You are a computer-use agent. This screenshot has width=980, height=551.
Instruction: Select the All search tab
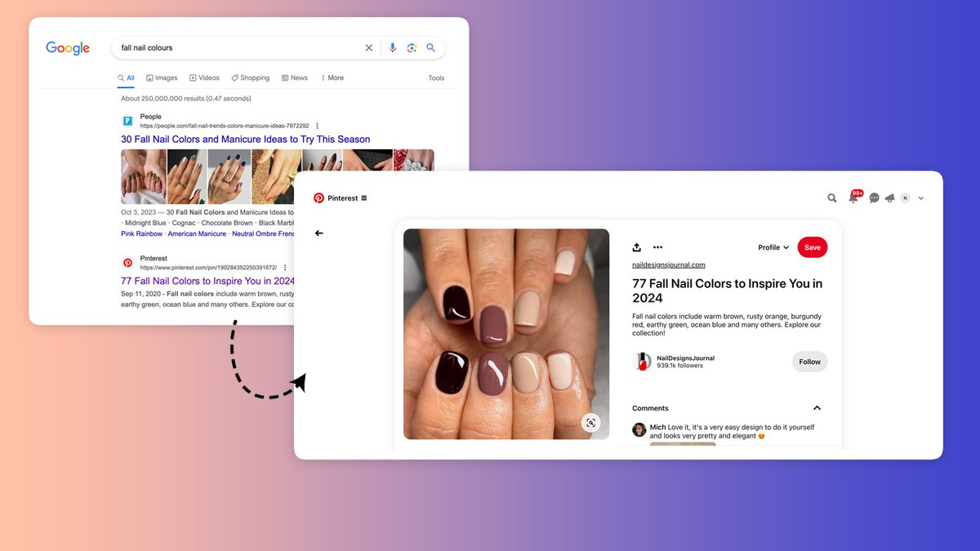126,78
